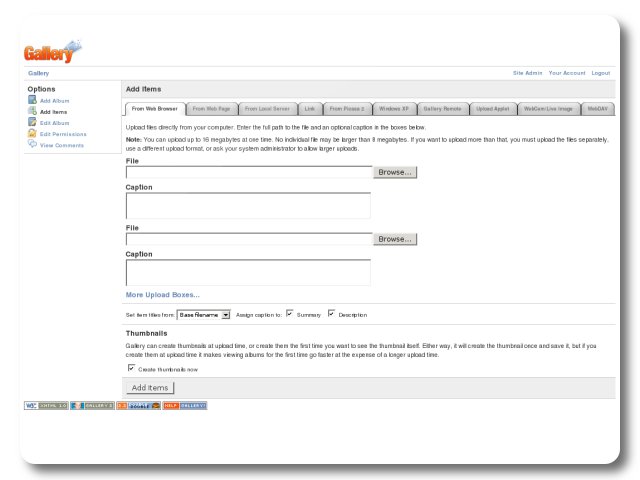Screen dimensions: 640x480
Task: Click the Edit Permissions lock icon
Action: [x=32, y=134]
